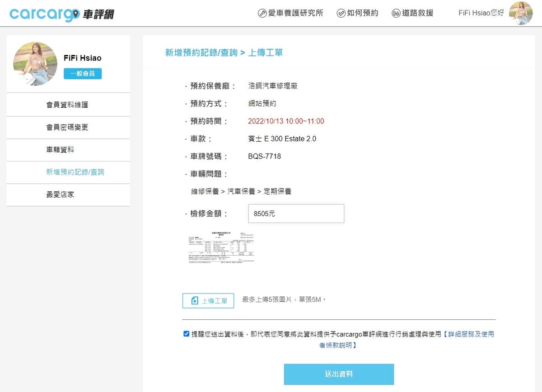This screenshot has height=392, width=542.
Task: Click the 檢修金額 input field showing 8505元
Action: [x=296, y=214]
